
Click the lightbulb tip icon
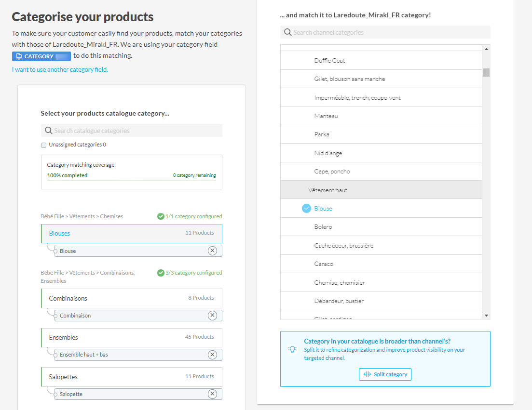coord(292,350)
